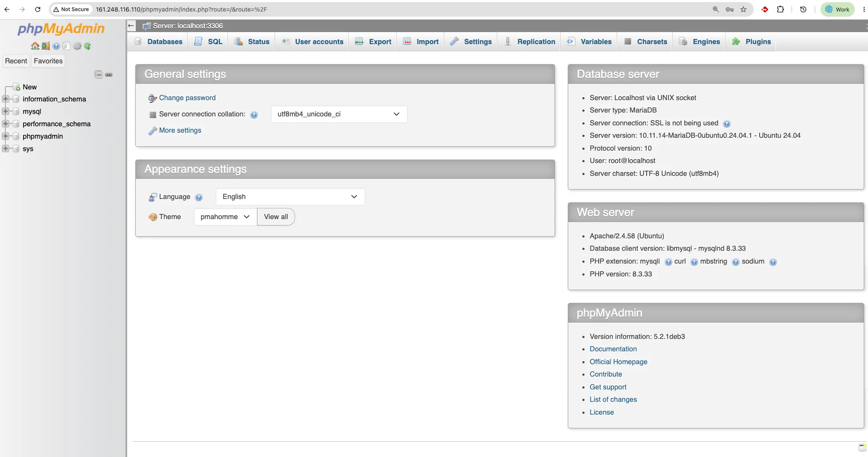
Task: Expand the performance_schema database node
Action: [6, 124]
